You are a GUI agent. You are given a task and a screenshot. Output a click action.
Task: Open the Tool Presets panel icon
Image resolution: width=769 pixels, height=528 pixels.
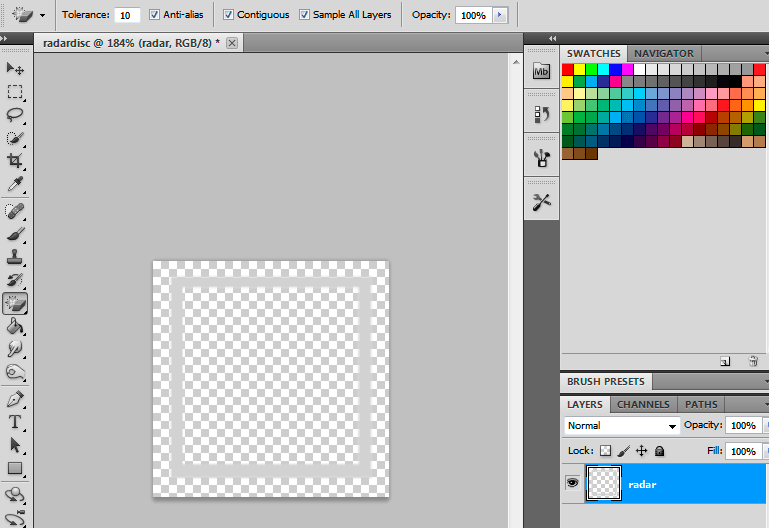click(541, 201)
